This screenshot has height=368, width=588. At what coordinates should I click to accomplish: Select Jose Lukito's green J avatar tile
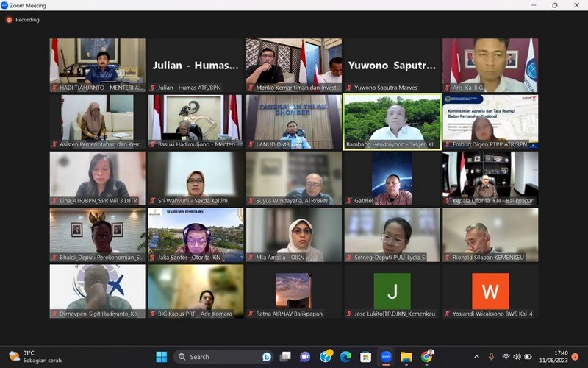tap(392, 291)
